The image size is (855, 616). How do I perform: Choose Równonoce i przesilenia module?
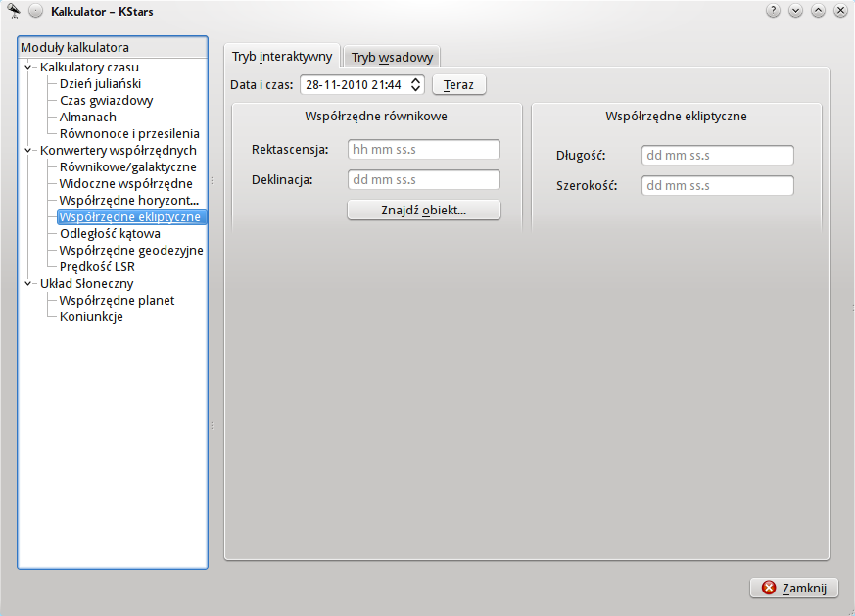point(129,134)
